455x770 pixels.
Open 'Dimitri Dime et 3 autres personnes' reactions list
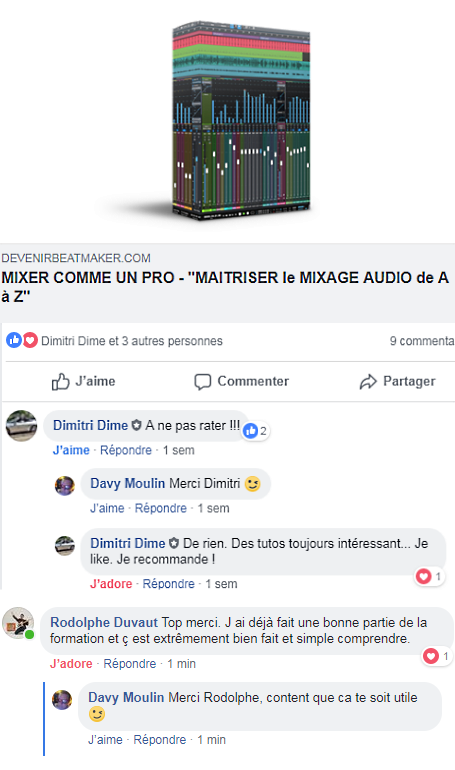(x=132, y=341)
